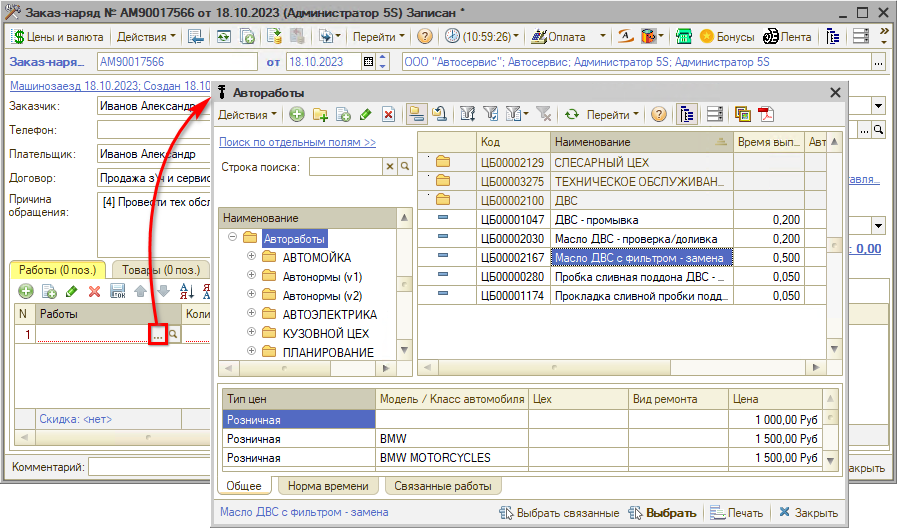The image size is (897, 528).
Task: Expand the АВТОМОЙКА folder
Action: pyautogui.click(x=251, y=256)
